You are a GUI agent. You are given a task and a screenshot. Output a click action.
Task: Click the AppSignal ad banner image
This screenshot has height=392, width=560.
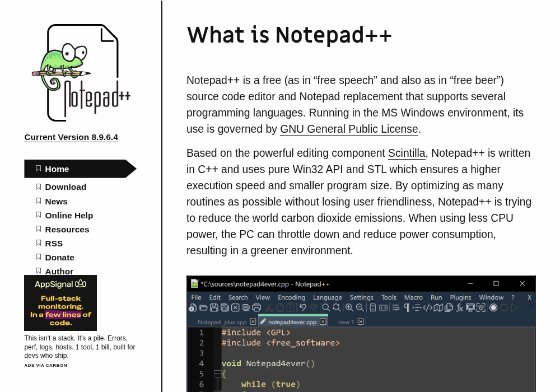pos(60,303)
